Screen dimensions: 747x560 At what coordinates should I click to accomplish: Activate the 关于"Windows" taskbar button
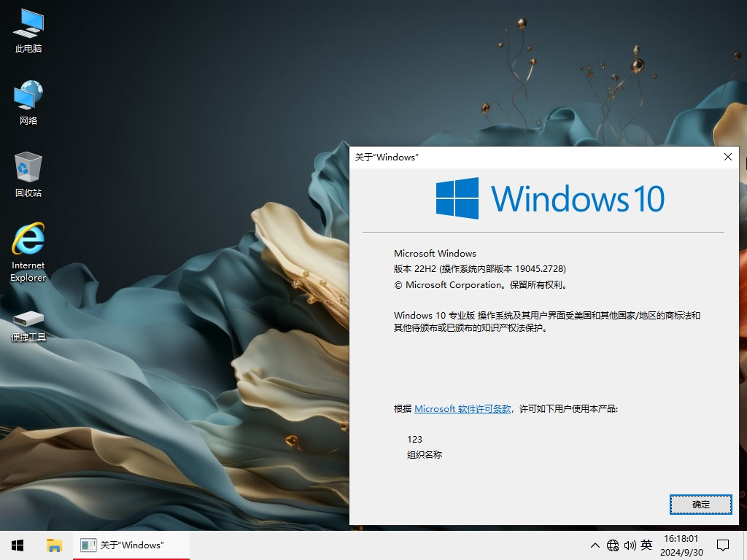[131, 545]
